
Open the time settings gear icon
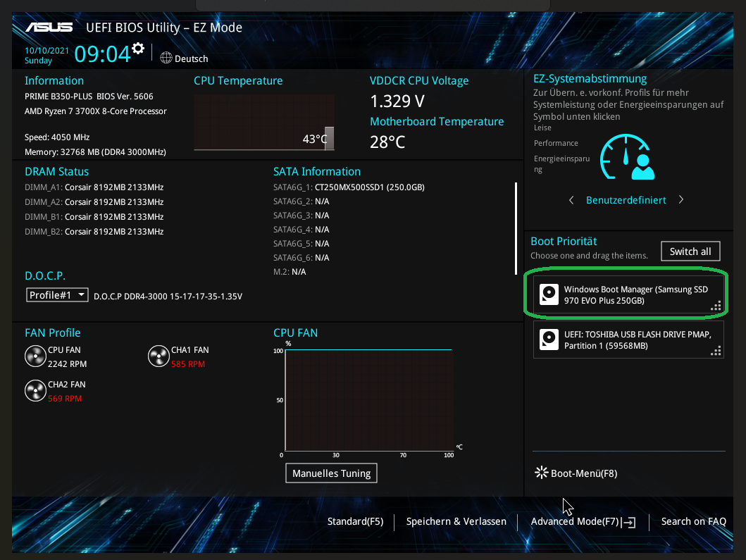click(x=138, y=48)
